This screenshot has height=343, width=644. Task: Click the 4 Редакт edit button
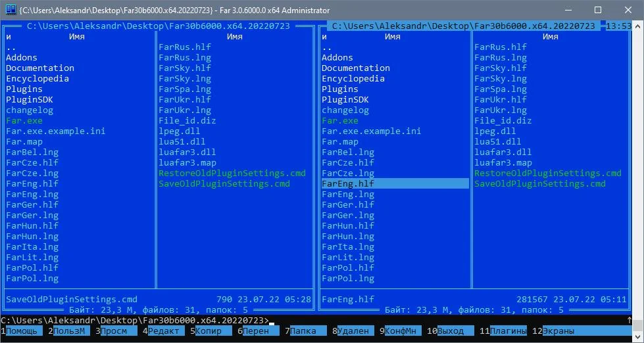point(164,331)
